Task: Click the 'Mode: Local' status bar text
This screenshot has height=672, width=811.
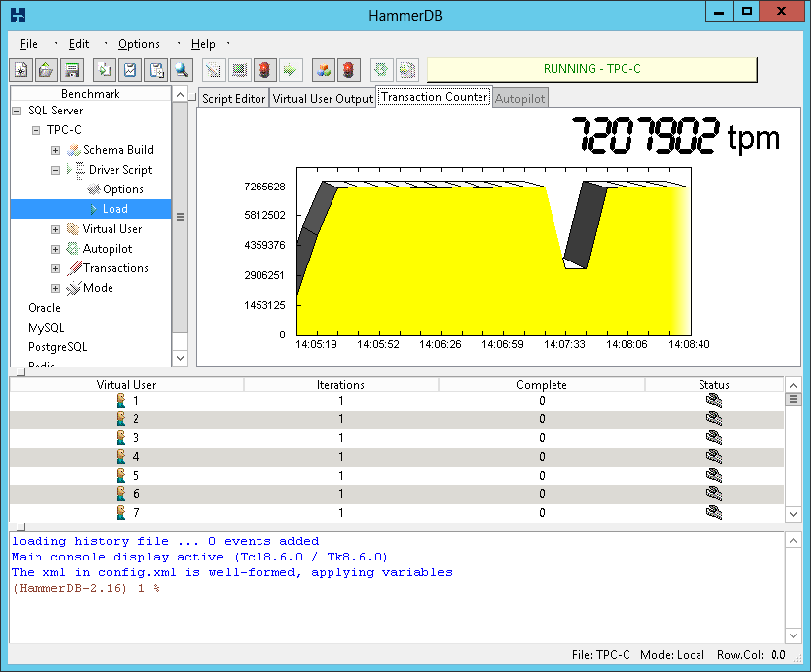Action: click(x=672, y=655)
